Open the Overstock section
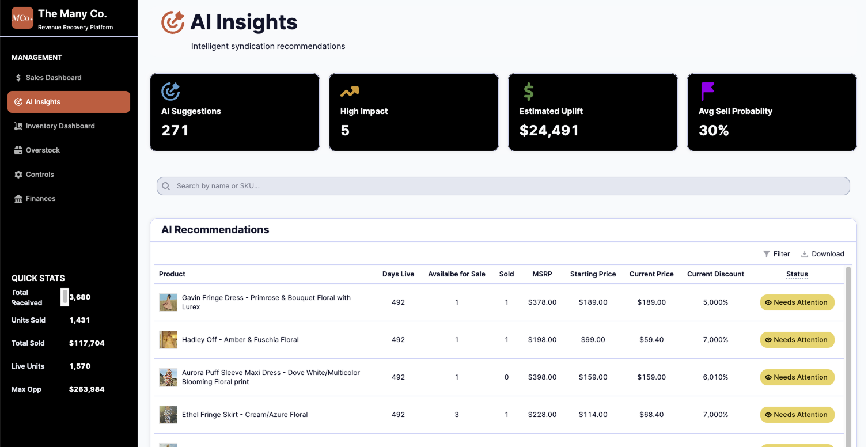The image size is (868, 447). (69, 150)
